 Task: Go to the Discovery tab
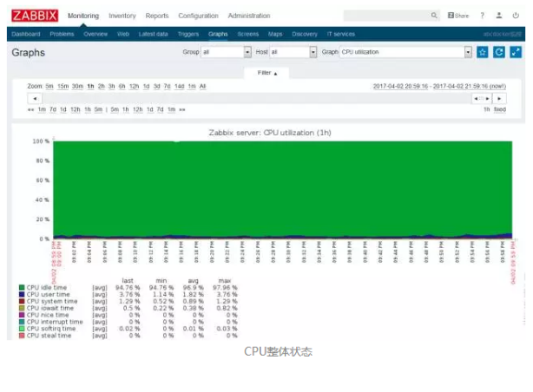(x=305, y=34)
